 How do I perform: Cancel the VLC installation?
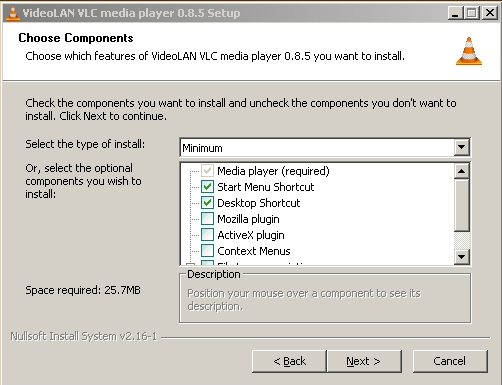coord(450,361)
